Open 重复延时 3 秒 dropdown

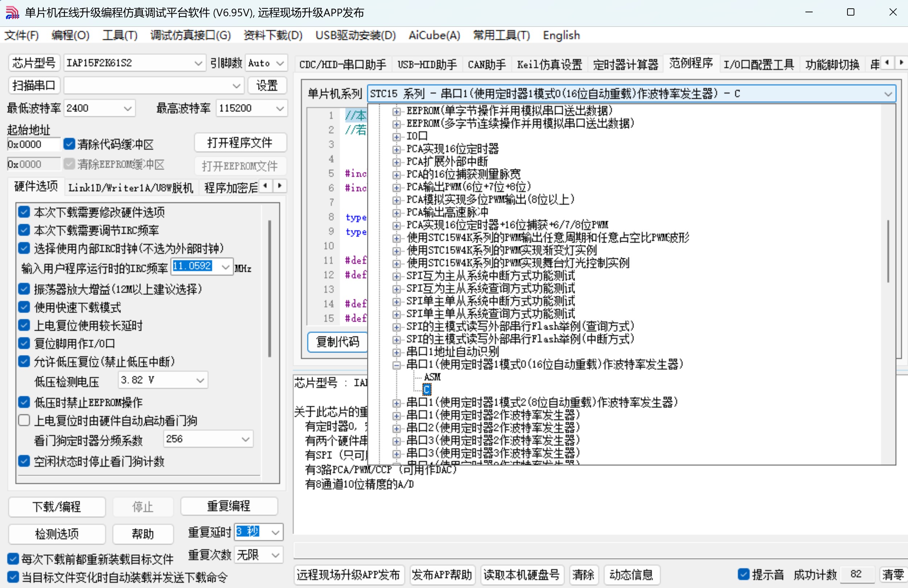click(275, 532)
